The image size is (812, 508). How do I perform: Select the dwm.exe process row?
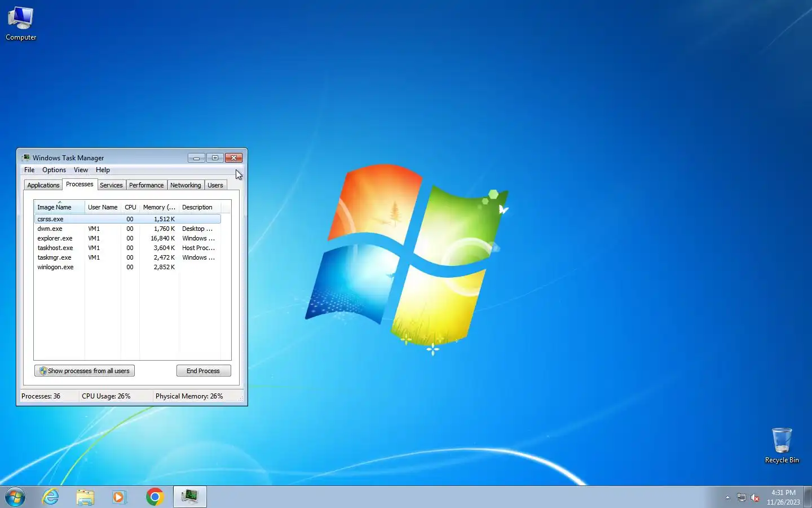click(127, 229)
